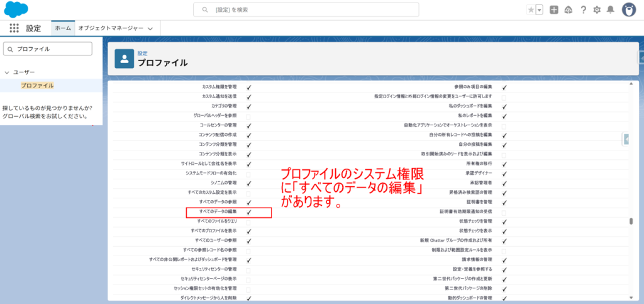This screenshot has width=644, height=304.
Task: Select the ホーム tab
Action: click(x=63, y=28)
